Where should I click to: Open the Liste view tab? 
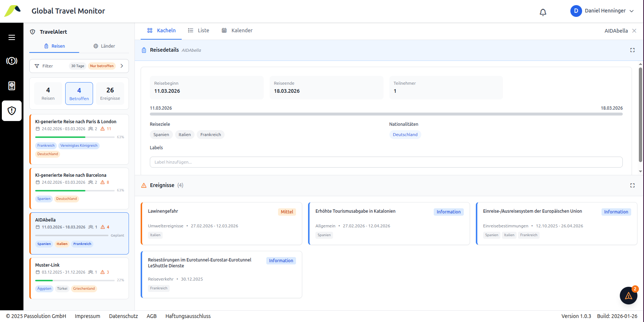click(x=199, y=30)
